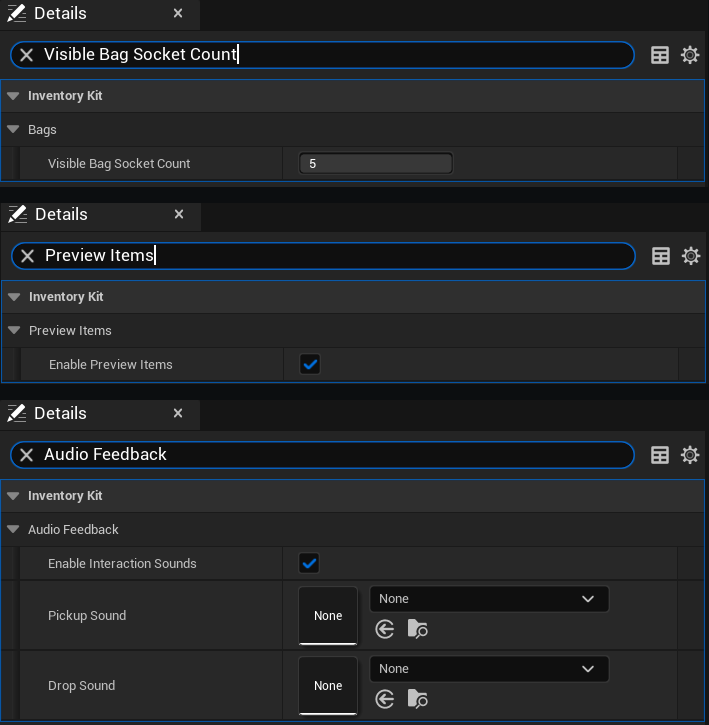Collapse Inventory Kit category in bottom panel
This screenshot has height=725, width=709.
pyautogui.click(x=13, y=496)
